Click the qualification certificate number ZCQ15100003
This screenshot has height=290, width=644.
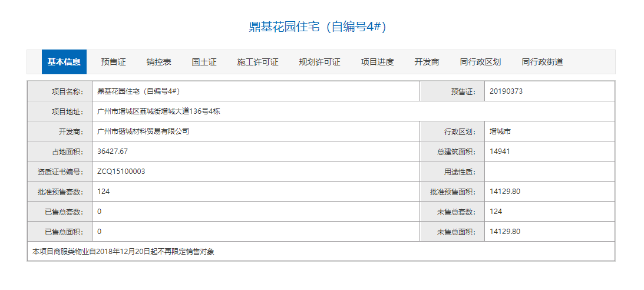121,172
